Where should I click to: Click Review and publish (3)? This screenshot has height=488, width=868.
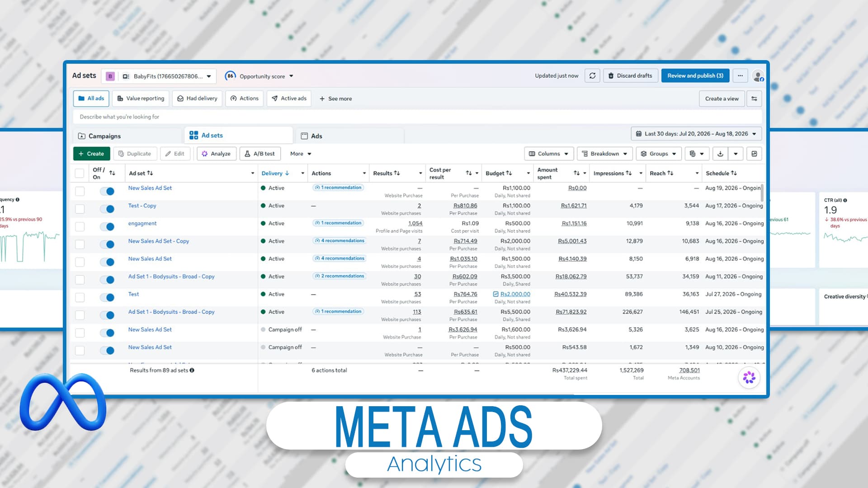(695, 76)
